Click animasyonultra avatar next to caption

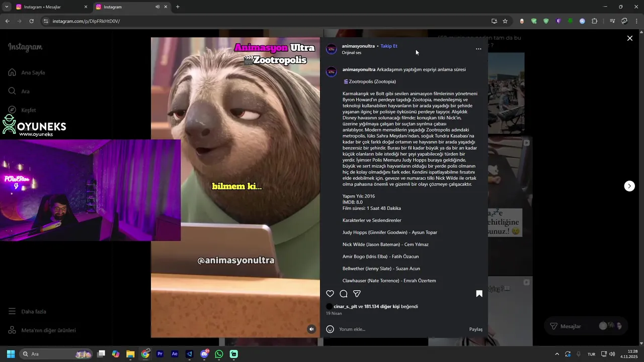pyautogui.click(x=332, y=72)
